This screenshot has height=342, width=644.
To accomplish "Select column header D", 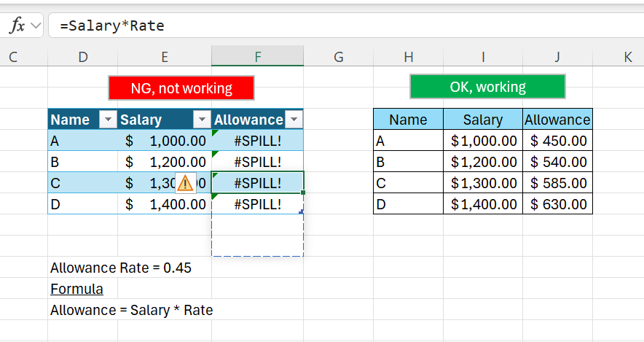I will point(83,56).
